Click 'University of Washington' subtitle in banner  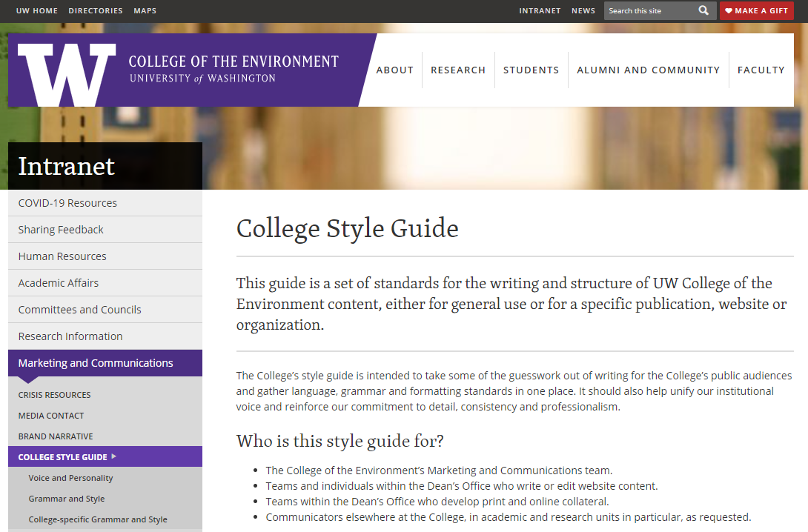(202, 79)
